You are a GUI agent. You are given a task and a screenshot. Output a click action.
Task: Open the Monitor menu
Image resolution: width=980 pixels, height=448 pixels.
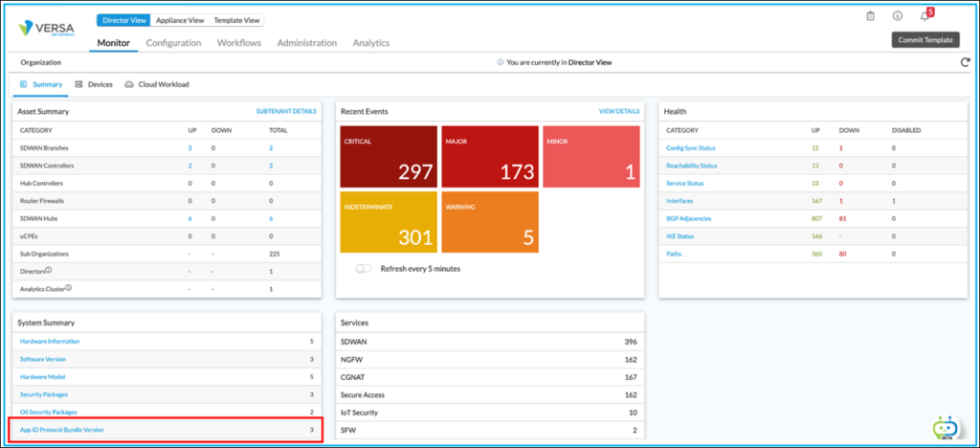coord(114,42)
